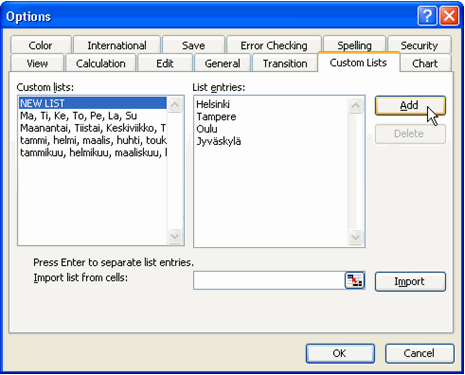Choose the 'tammikuu, helmikuu' list
465x375 pixels.
pyautogui.click(x=93, y=153)
